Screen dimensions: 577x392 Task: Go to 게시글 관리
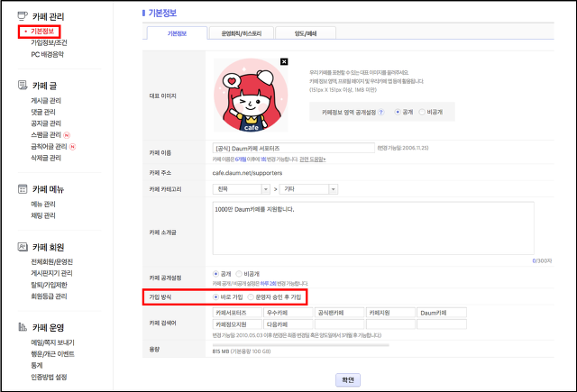[46, 100]
